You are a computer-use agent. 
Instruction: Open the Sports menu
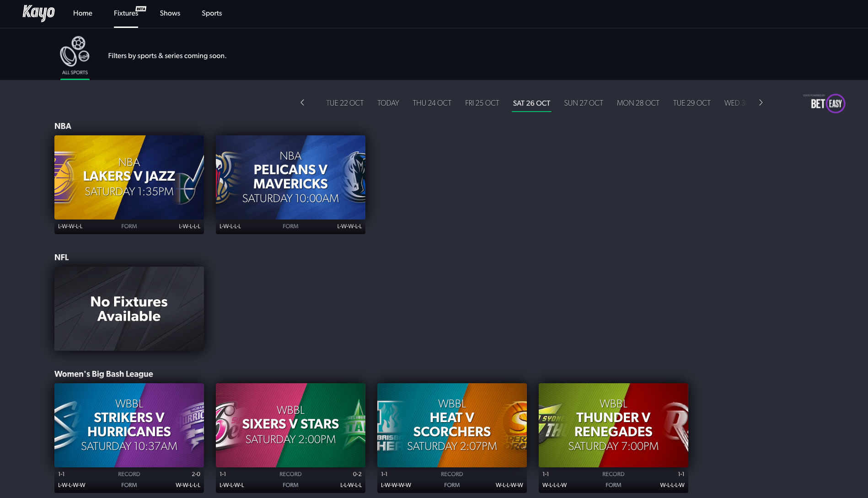[x=212, y=13]
